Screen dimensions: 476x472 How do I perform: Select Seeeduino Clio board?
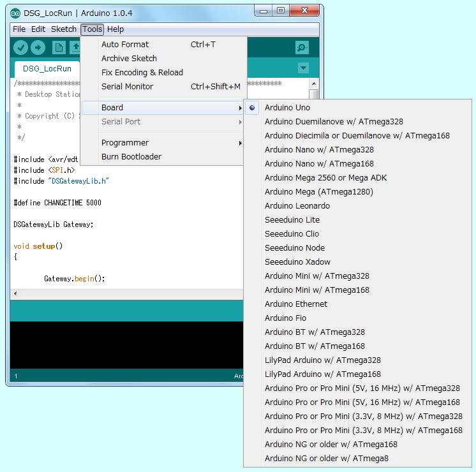pyautogui.click(x=357, y=233)
